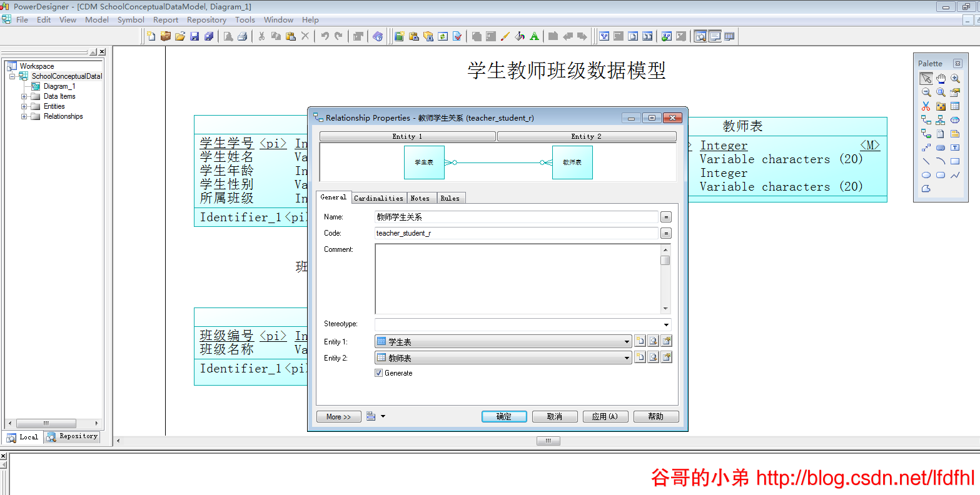The image size is (980, 495).
Task: Click the Entity 1 header button
Action: 408,136
